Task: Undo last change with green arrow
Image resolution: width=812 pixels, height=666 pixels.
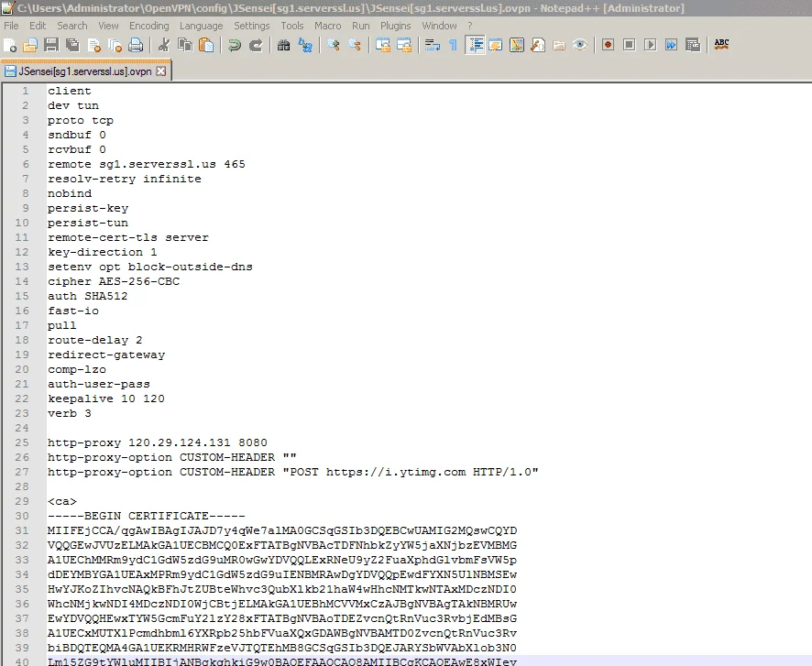Action: click(234, 45)
